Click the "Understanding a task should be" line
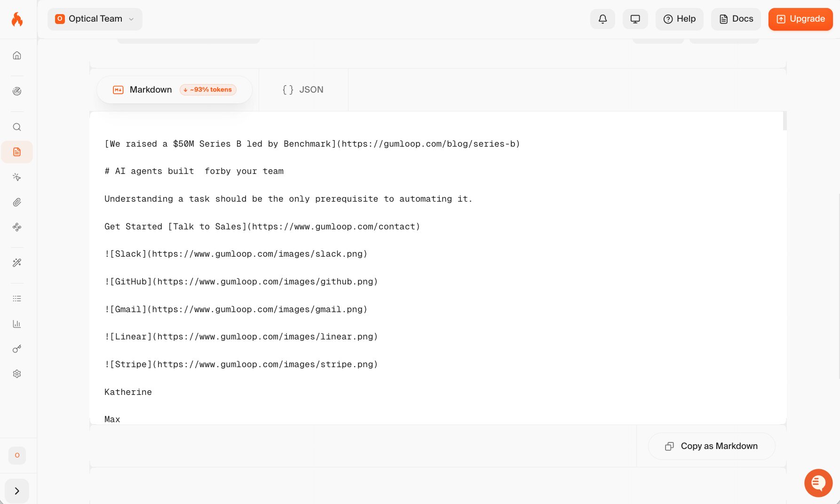This screenshot has width=840, height=504. pyautogui.click(x=288, y=199)
